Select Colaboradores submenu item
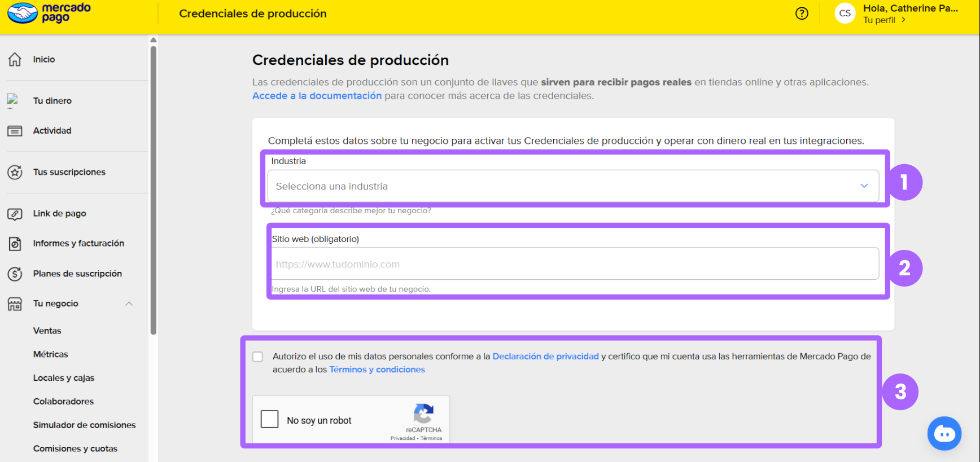Screen dimensions: 980x462 coord(64,401)
